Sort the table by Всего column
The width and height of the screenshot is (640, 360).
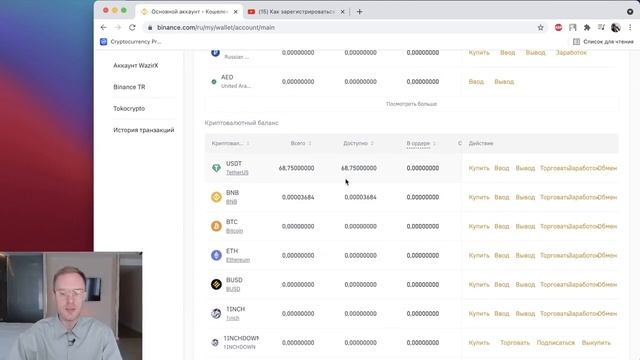pyautogui.click(x=301, y=143)
